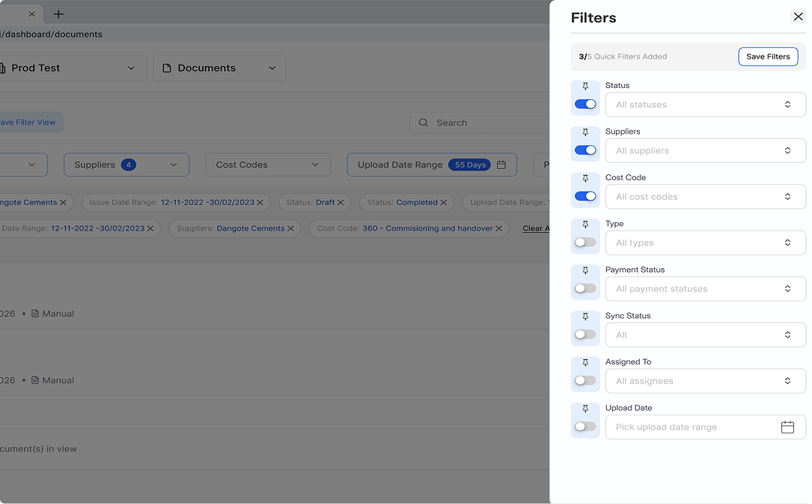Click the pin icon for Payment Status filter

pyautogui.click(x=585, y=270)
